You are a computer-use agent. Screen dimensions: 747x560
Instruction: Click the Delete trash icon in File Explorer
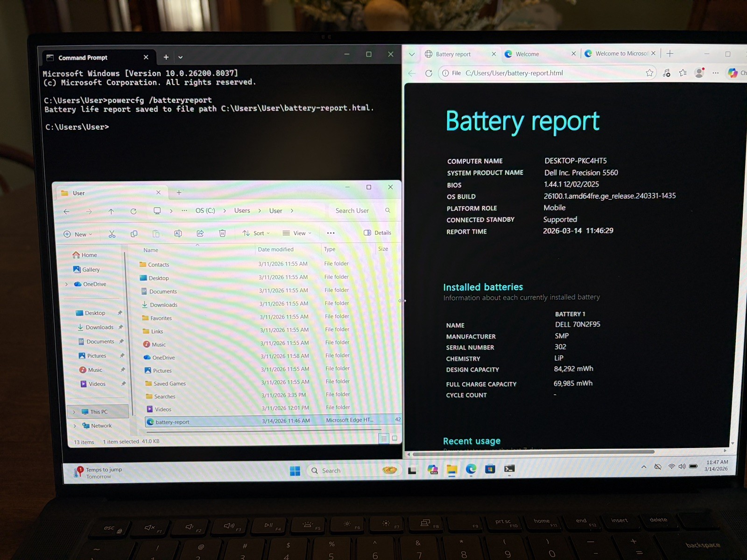[x=222, y=233]
